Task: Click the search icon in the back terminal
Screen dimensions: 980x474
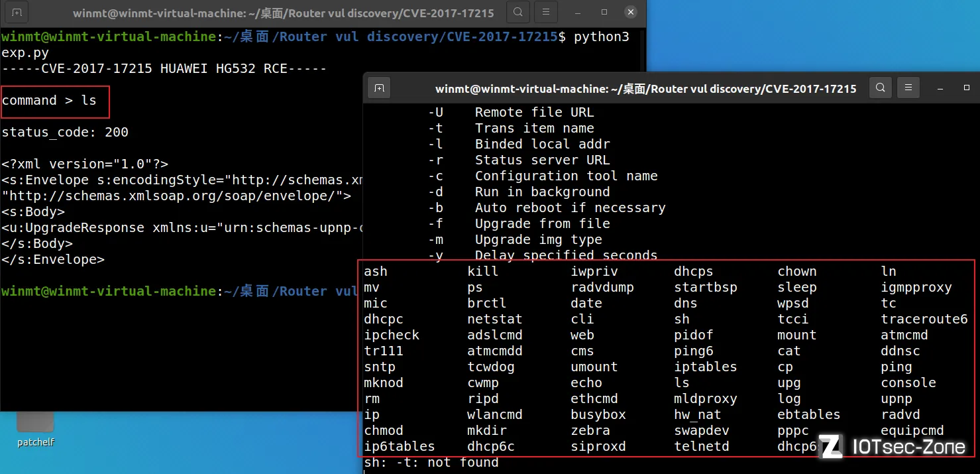Action: (x=517, y=13)
